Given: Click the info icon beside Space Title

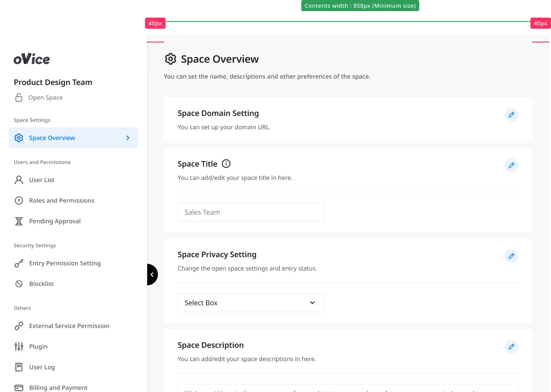Looking at the screenshot, I should 226,164.
